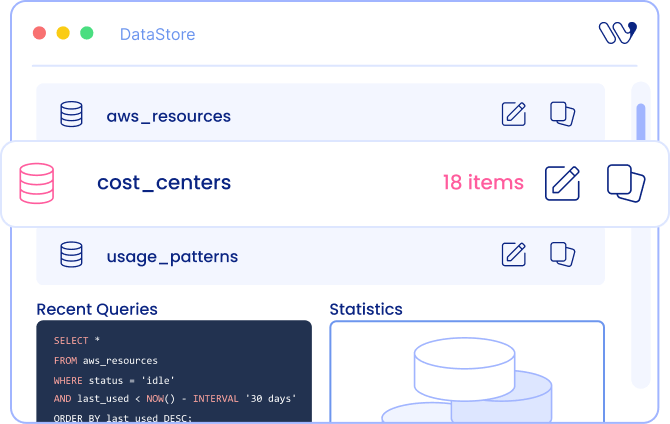Image resolution: width=670 pixels, height=424 pixels.
Task: Copy the usage_patterns table
Action: tap(562, 254)
